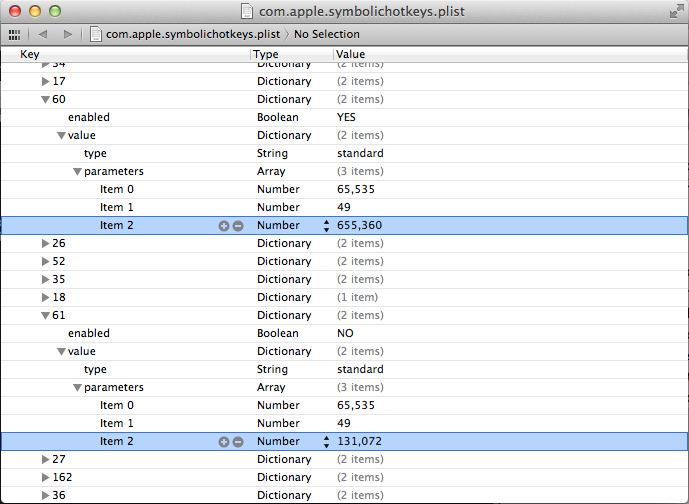Collapse the value dictionary under key 61
689x504 pixels.
tap(62, 352)
